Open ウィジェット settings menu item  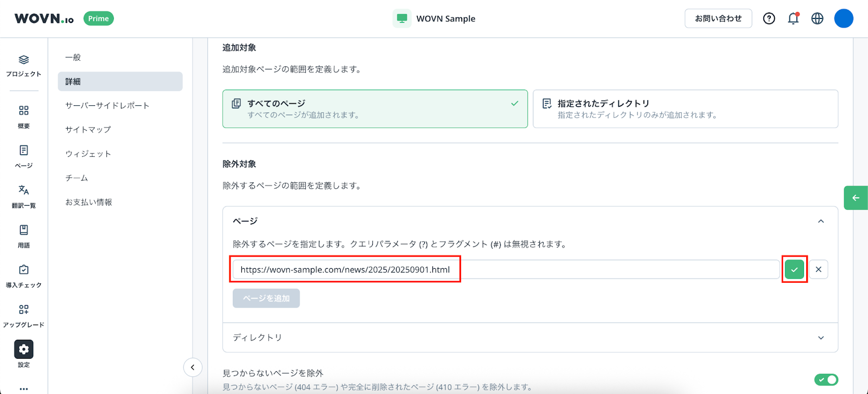[88, 154]
